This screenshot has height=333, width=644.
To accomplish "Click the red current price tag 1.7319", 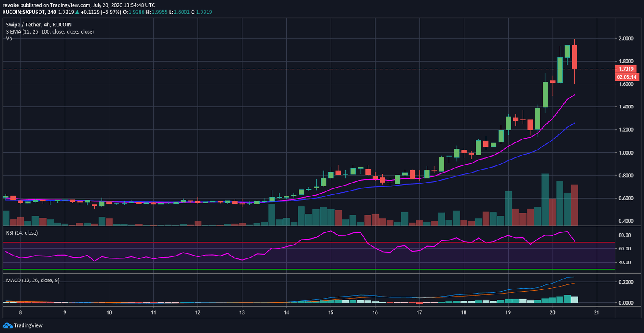I will click(626, 69).
